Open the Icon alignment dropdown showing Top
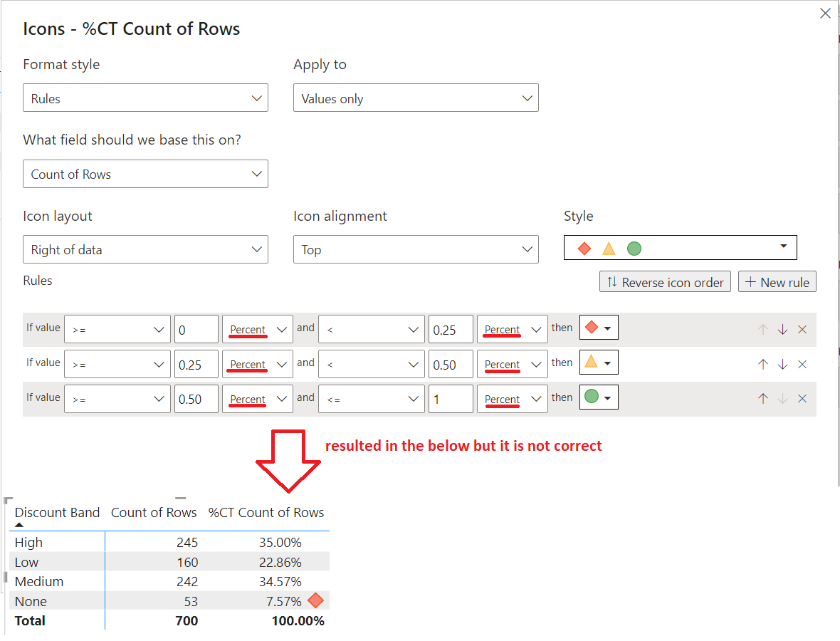 pyautogui.click(x=416, y=249)
